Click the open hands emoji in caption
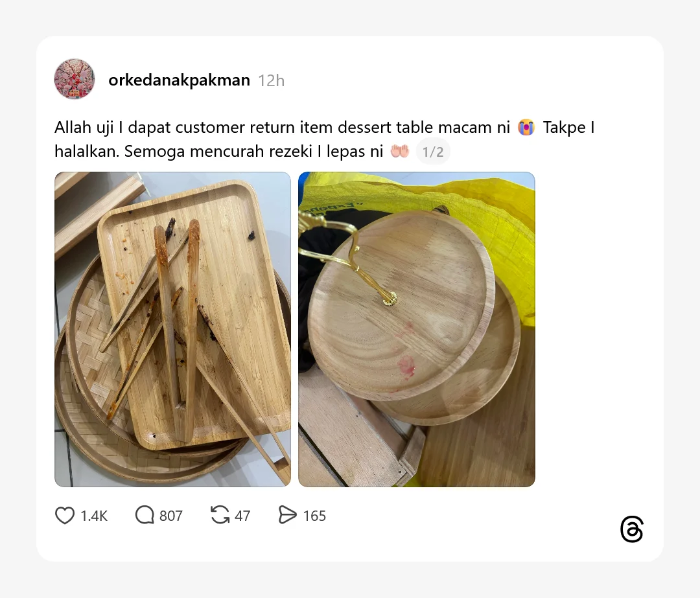700x598 pixels. point(399,152)
